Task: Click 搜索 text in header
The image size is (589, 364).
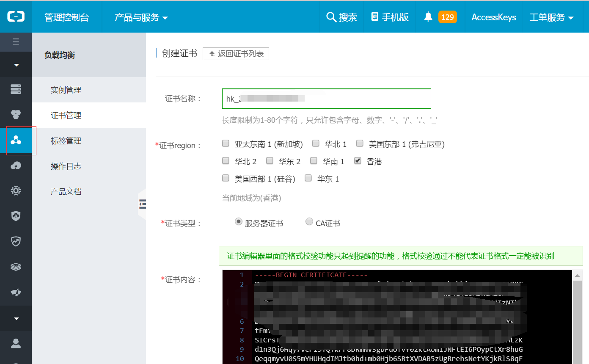Action: coord(348,17)
